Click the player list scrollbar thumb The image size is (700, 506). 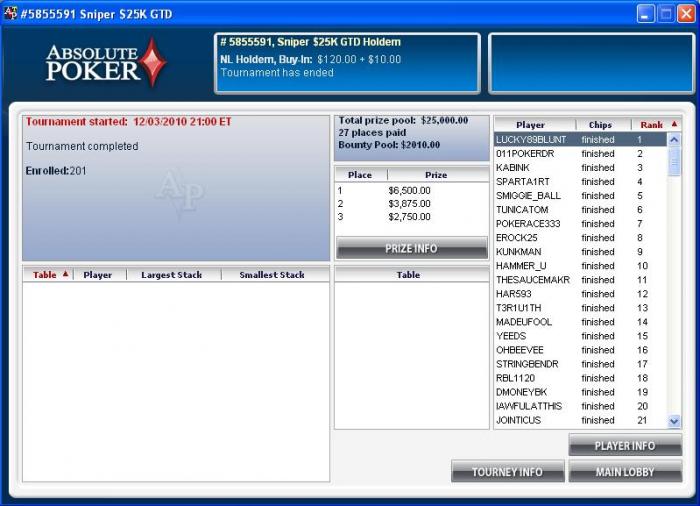click(674, 161)
